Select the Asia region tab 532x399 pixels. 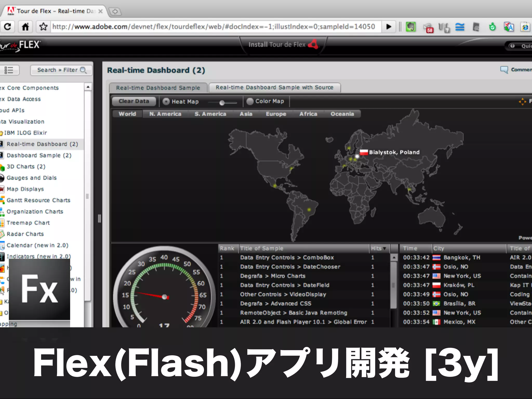tap(246, 114)
